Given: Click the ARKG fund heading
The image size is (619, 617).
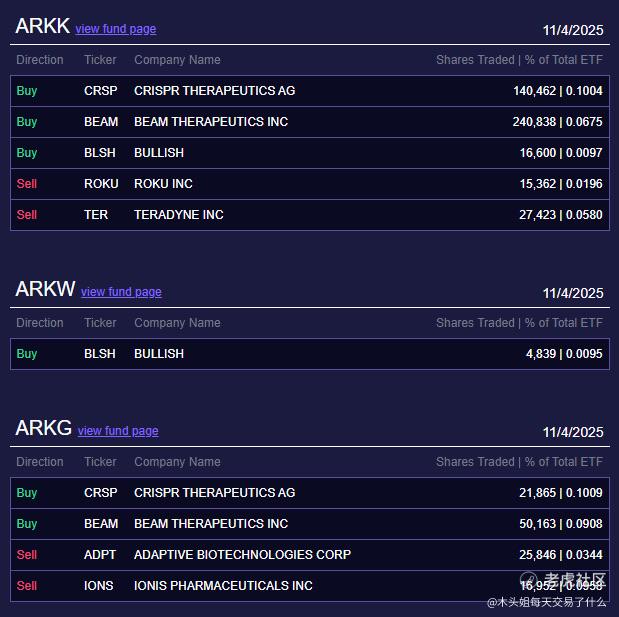Looking at the screenshot, I should pos(43,429).
